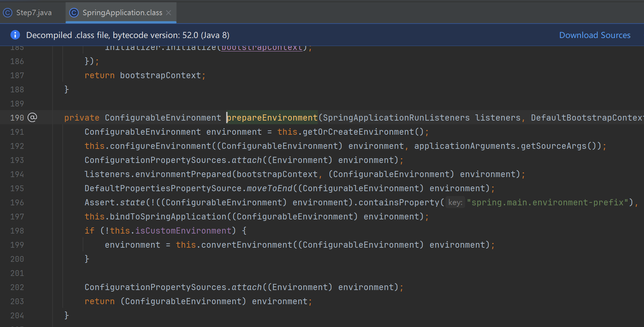Viewport: 644px width, 327px height.
Task: Click getOrCreateEnvironment call on line 191
Action: (358, 132)
